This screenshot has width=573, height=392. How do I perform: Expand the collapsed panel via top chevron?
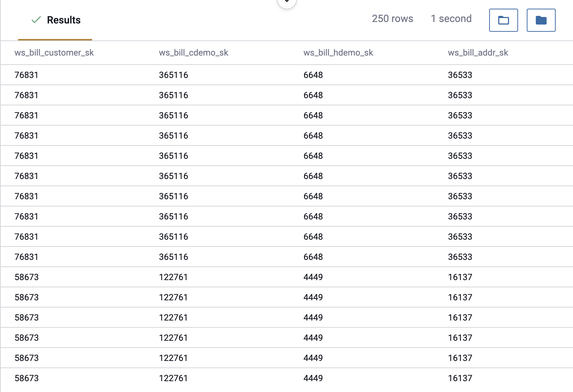pyautogui.click(x=287, y=2)
